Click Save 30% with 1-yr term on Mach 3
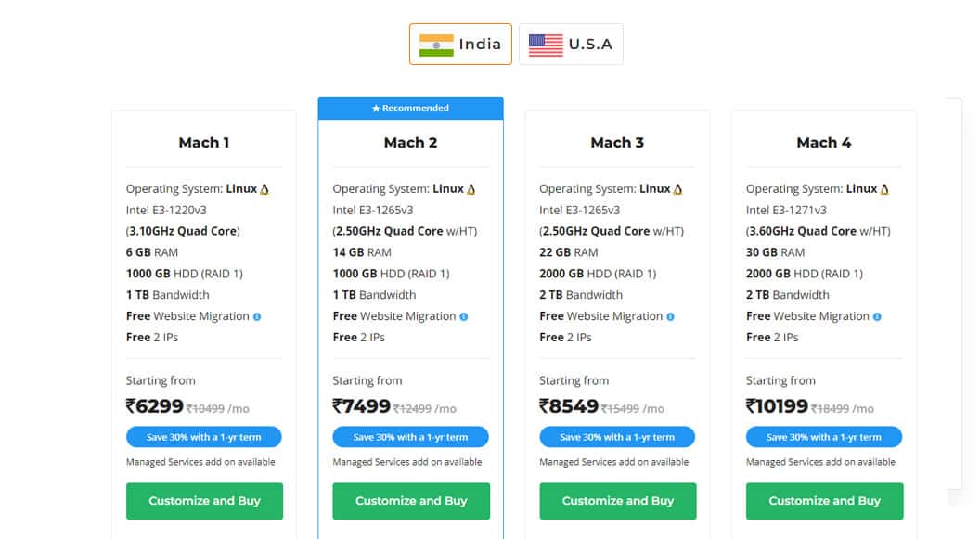Image resolution: width=980 pixels, height=539 pixels. point(617,437)
